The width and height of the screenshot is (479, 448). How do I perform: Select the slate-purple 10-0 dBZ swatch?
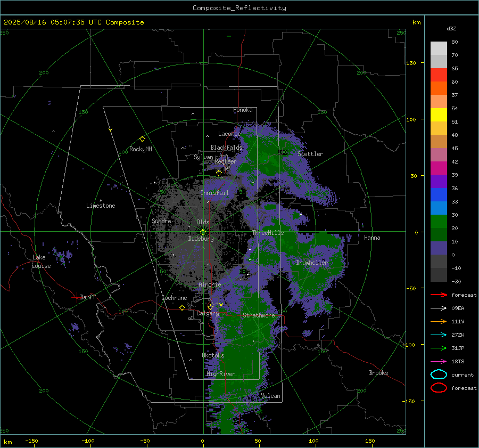coord(439,248)
